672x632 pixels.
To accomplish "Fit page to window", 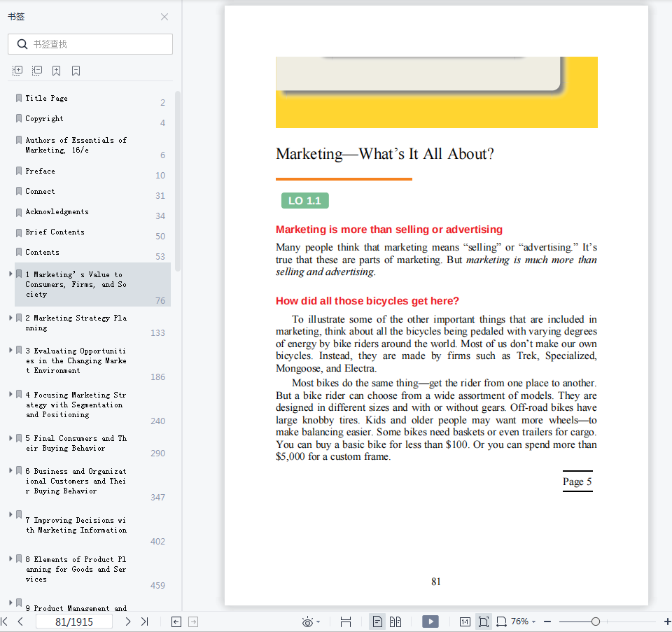I will point(484,622).
